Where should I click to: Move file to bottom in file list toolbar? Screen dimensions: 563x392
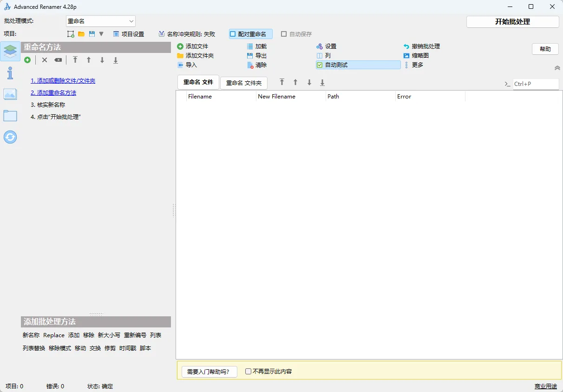[322, 82]
